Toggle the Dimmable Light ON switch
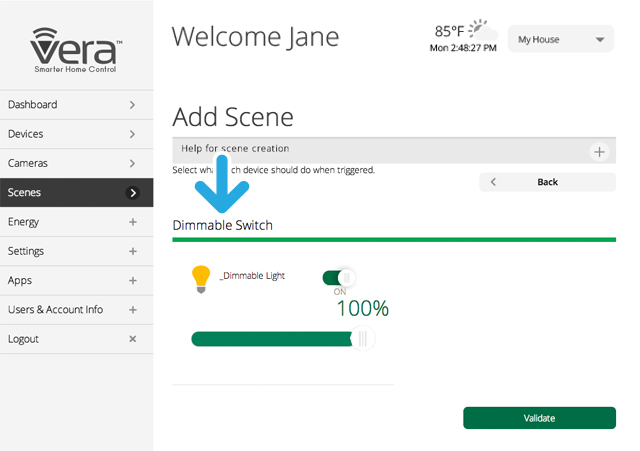This screenshot has width=640, height=451. [339, 277]
